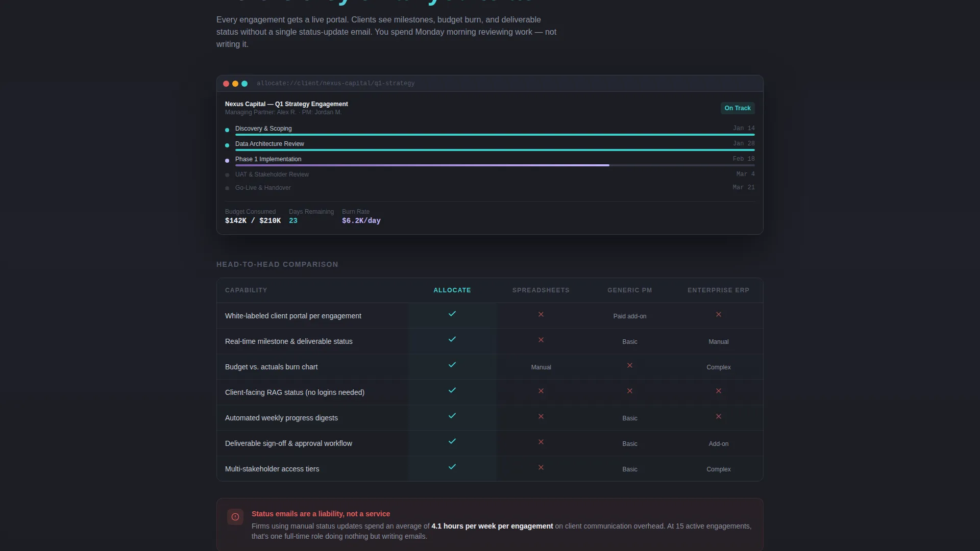Click the Go-Live & Handover milestone row
Viewport: 980px width, 551px height.
click(x=490, y=188)
